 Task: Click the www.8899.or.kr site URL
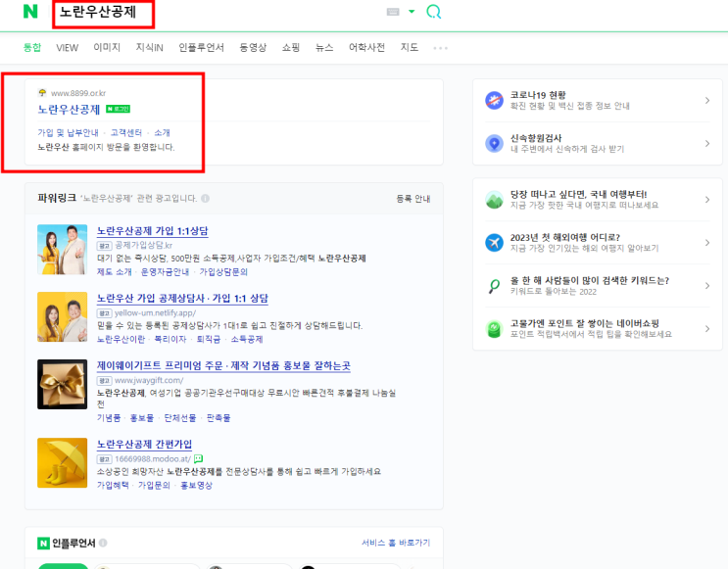click(x=78, y=93)
